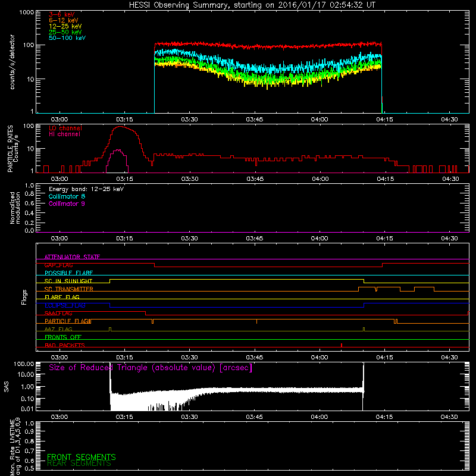The image size is (476, 476).
Task: Click the LO channel particle rate peak
Action: coord(121,127)
